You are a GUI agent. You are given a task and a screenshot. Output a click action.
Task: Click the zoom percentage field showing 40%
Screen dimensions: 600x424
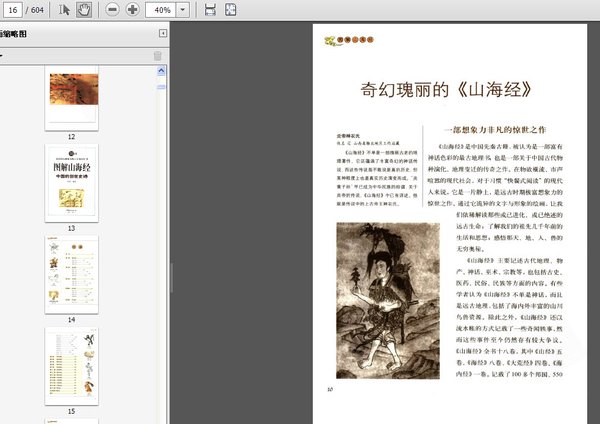(161, 10)
